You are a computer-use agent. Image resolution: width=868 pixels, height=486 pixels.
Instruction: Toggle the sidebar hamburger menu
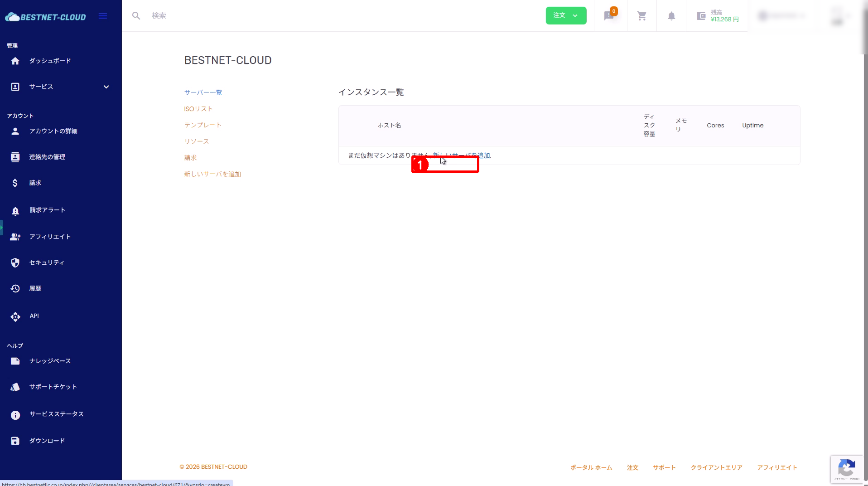103,16
